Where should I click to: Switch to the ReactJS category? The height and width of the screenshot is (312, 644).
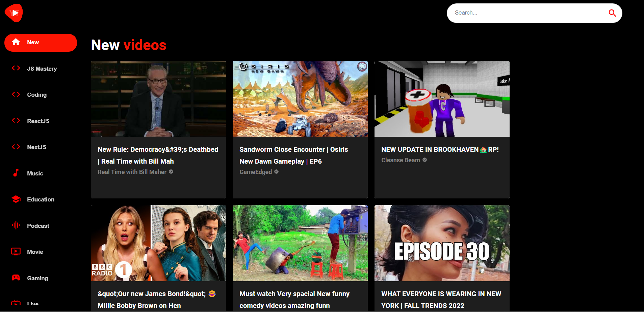pos(38,121)
